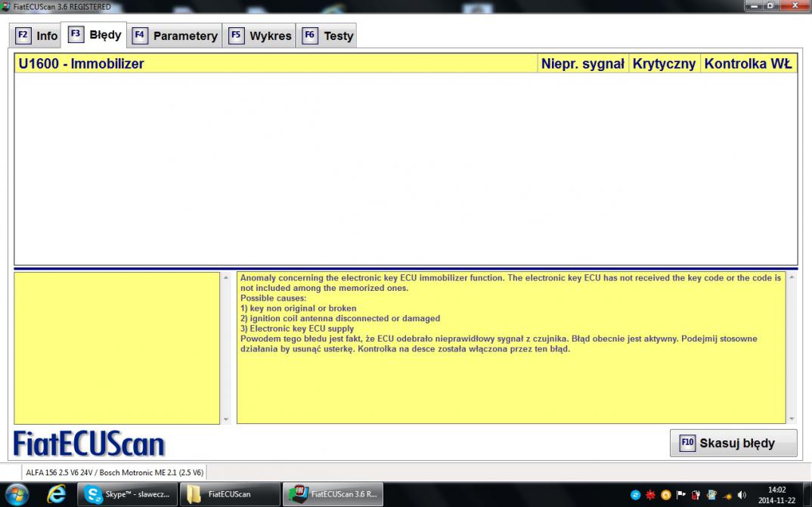
Task: Click the F5 key icon on Wykres tab
Action: [236, 36]
